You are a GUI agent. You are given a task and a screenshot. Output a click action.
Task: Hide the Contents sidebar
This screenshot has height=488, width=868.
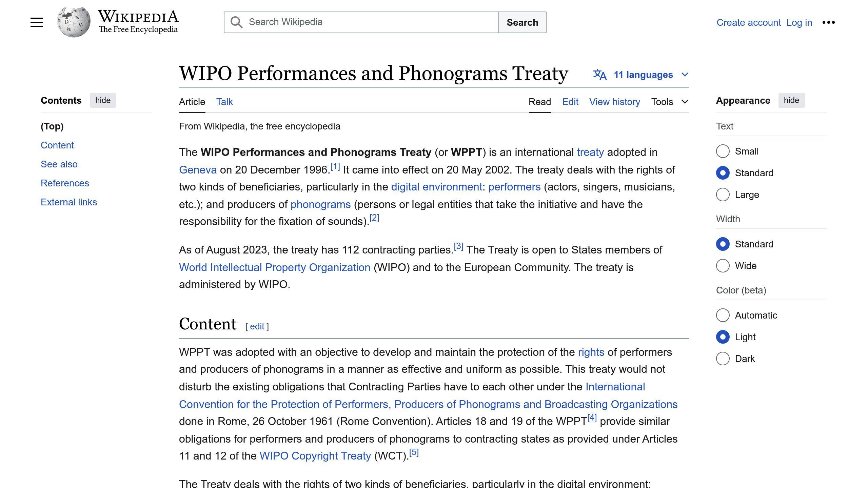point(103,100)
